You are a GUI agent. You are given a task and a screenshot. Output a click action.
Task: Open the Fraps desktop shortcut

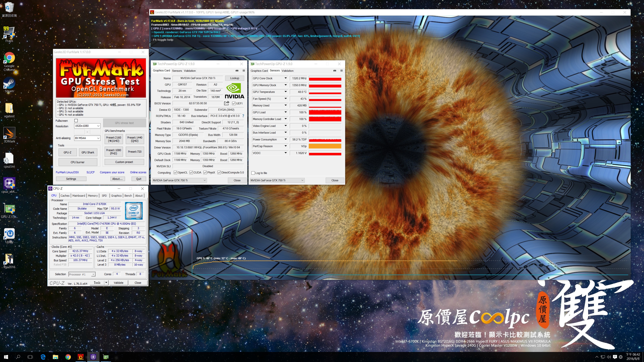(9, 34)
